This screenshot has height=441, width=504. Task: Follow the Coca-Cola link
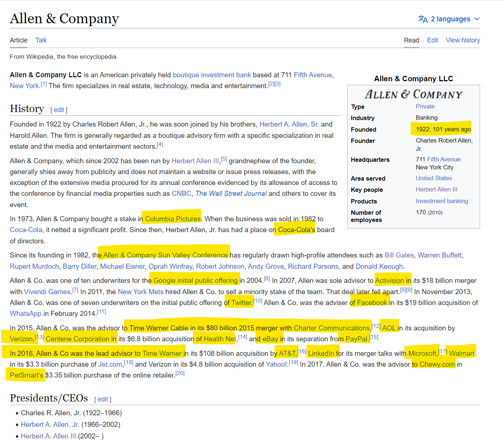[x=26, y=230]
